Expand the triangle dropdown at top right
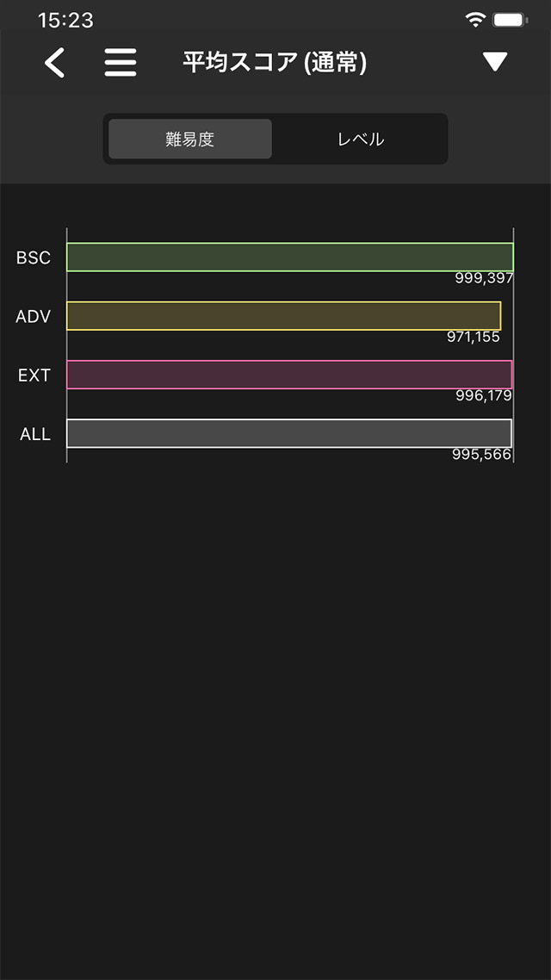This screenshot has width=551, height=980. pyautogui.click(x=495, y=62)
